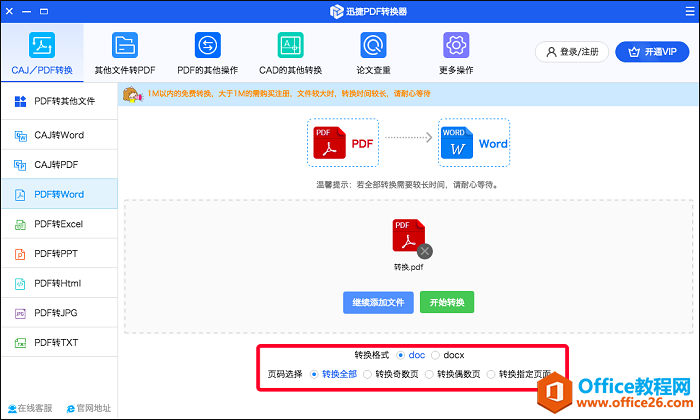Choose 转换奇数页 page option
This screenshot has width=700, height=420.
pyautogui.click(x=369, y=374)
